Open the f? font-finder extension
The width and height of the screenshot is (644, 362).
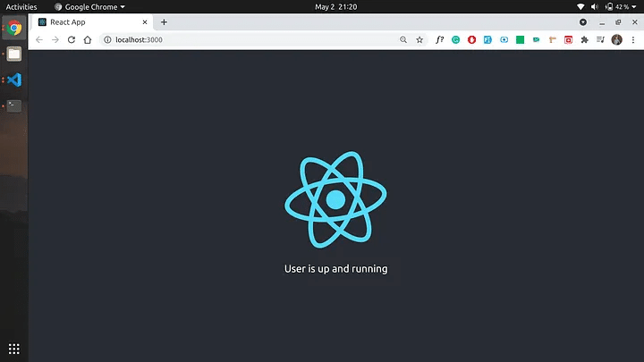click(x=439, y=40)
